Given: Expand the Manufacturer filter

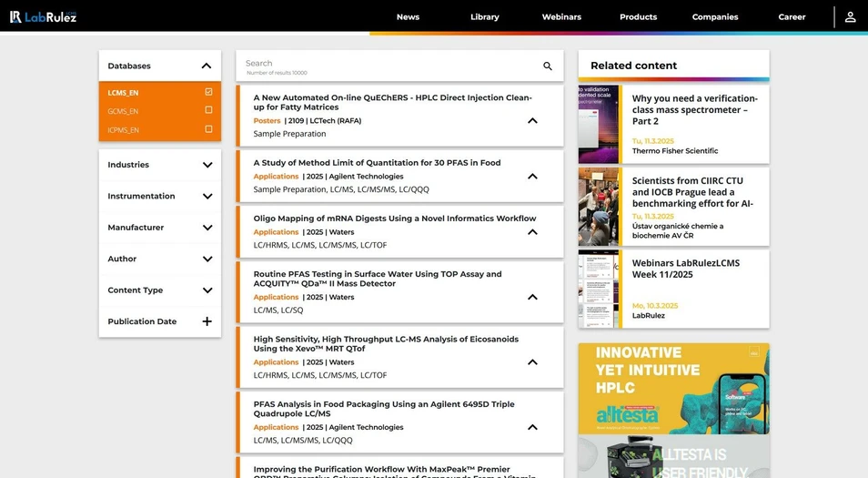Looking at the screenshot, I should 207,228.
